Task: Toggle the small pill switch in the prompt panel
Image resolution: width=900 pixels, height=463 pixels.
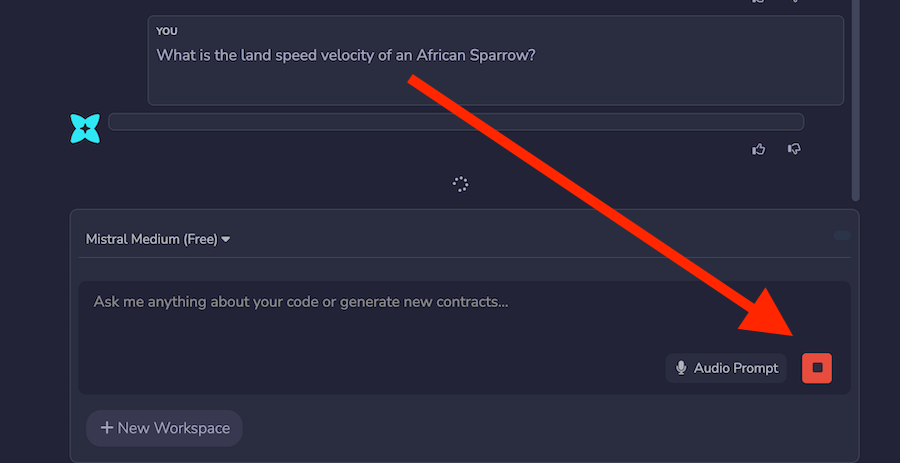Action: (x=842, y=235)
